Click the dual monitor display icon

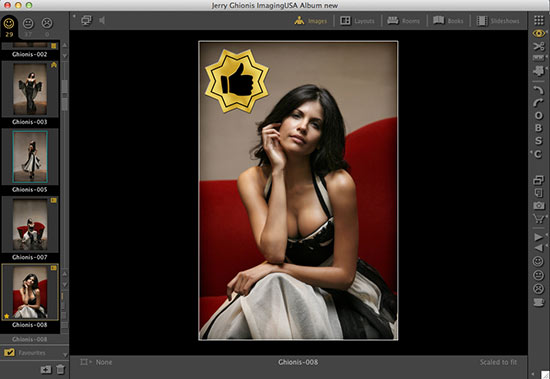tap(86, 20)
